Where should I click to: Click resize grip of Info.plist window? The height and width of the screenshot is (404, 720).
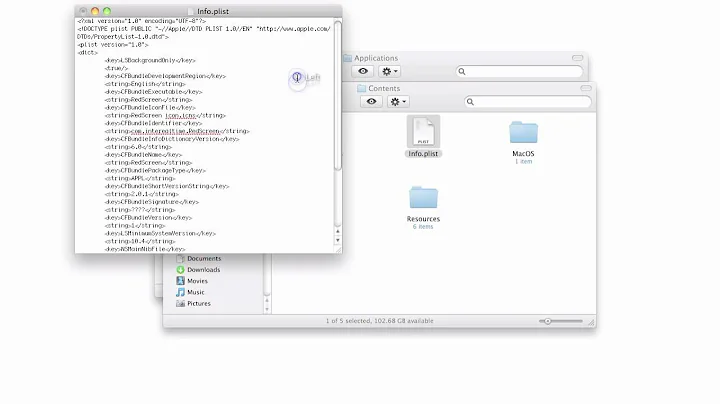(x=338, y=249)
